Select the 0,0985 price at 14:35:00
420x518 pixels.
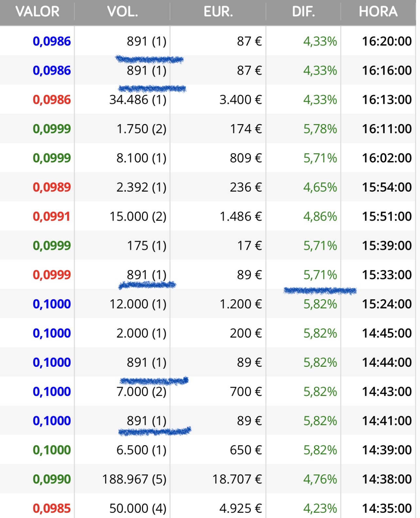click(52, 508)
